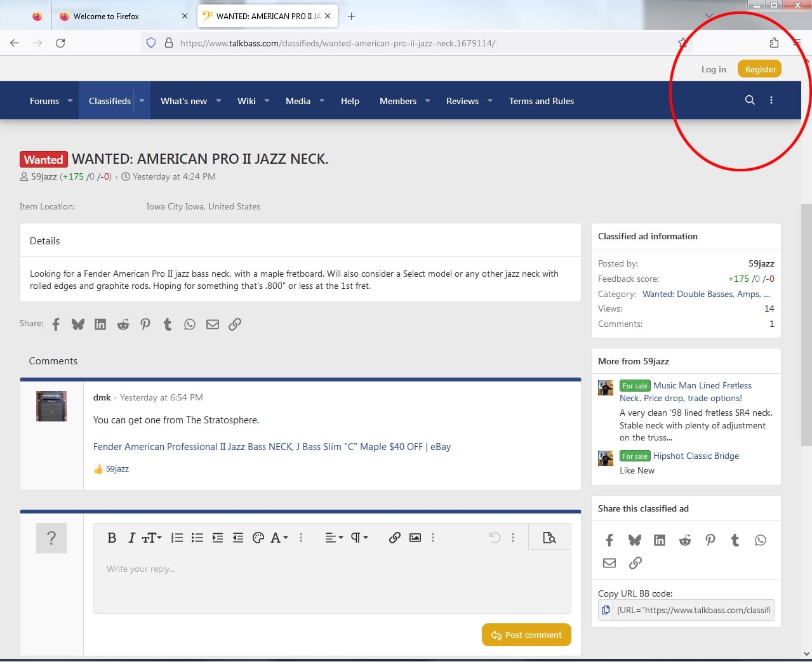Screen dimensions: 812x662
Task: Open Hipshot Classic Bridge listing
Action: (696, 456)
